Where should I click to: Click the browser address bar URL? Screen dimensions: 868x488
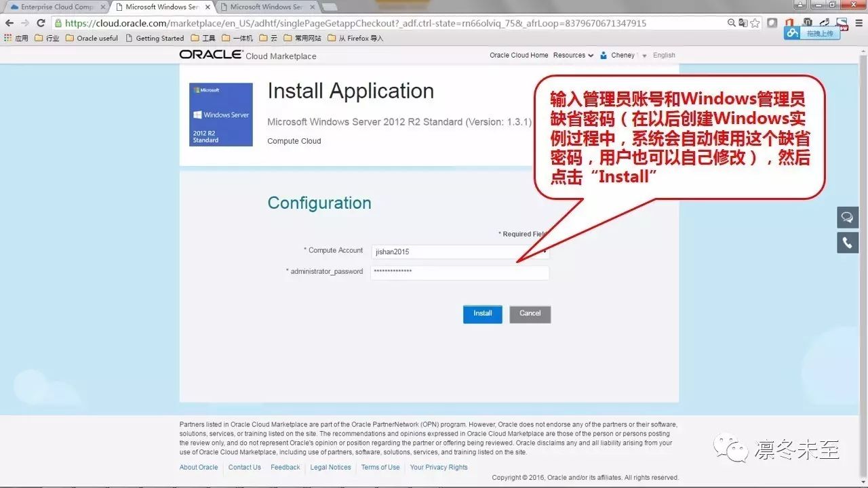[x=355, y=23]
